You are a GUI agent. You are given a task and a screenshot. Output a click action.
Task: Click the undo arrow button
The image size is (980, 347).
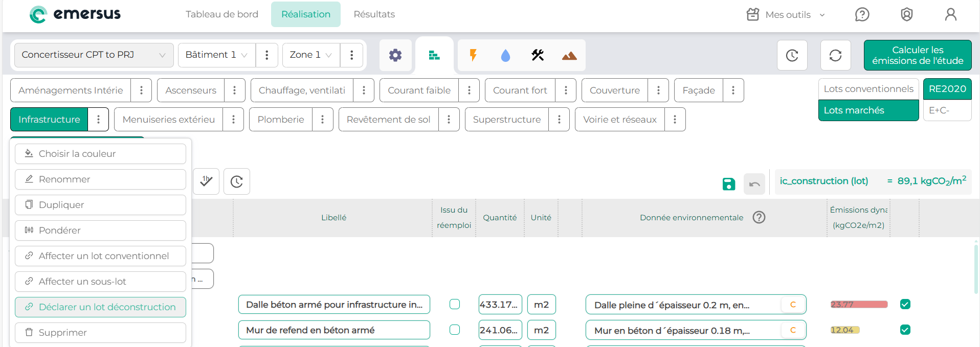(x=754, y=184)
